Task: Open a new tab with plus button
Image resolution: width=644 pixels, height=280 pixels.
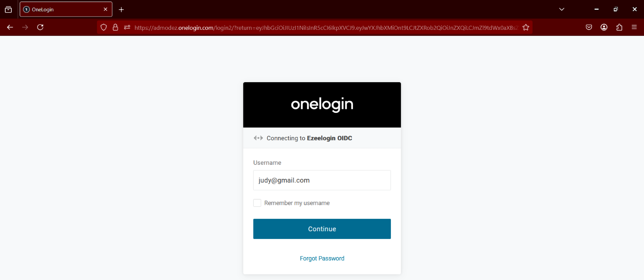Action: [121, 9]
